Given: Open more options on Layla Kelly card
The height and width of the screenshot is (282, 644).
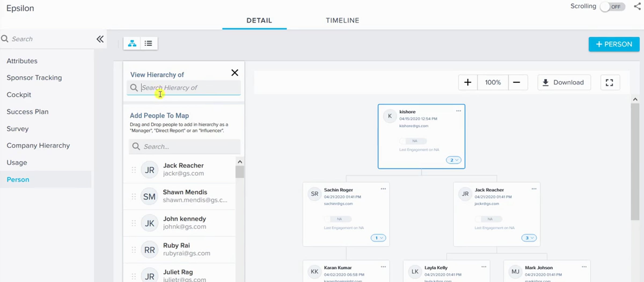Looking at the screenshot, I should tap(484, 267).
